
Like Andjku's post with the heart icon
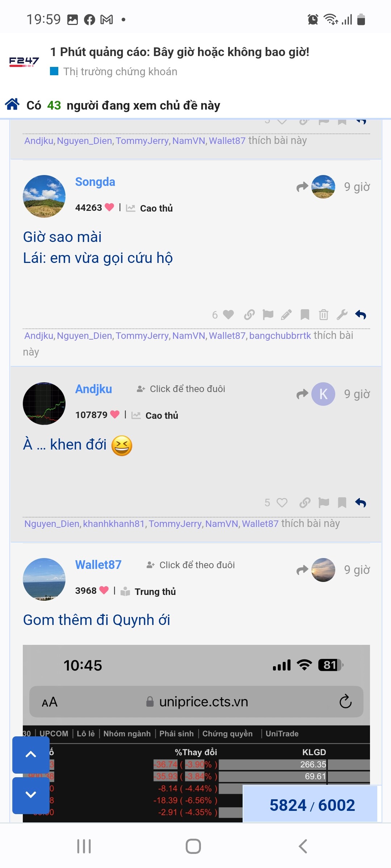pos(282,503)
